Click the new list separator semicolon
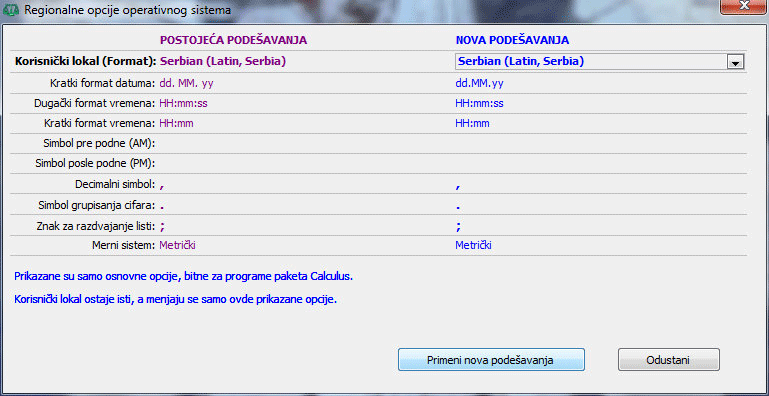 click(458, 226)
